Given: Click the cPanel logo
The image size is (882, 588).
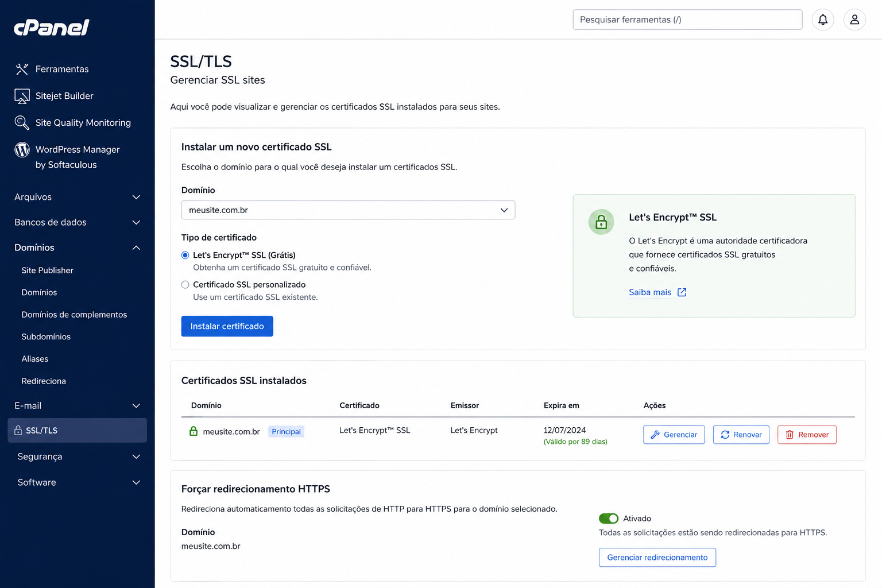Looking at the screenshot, I should click(51, 28).
